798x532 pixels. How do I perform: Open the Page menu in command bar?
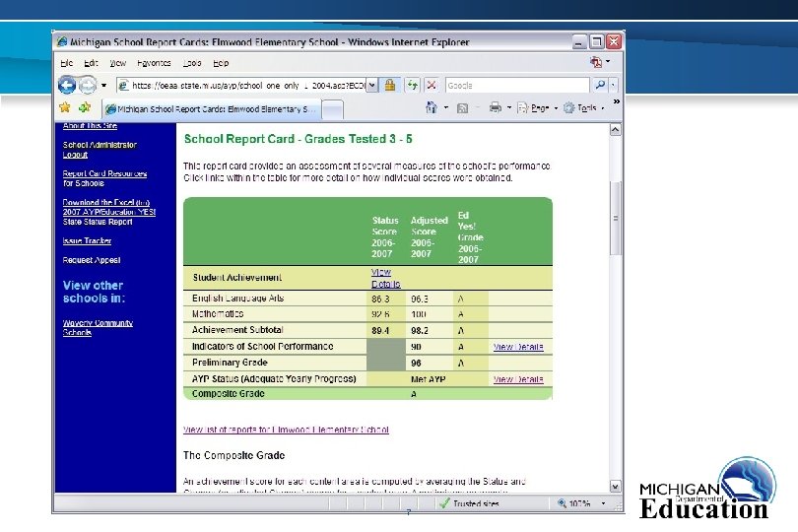pos(538,108)
